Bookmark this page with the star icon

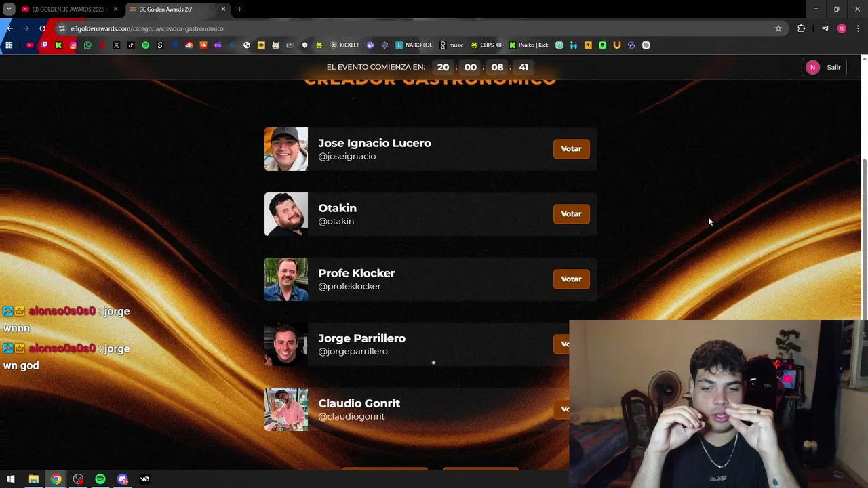pyautogui.click(x=778, y=28)
